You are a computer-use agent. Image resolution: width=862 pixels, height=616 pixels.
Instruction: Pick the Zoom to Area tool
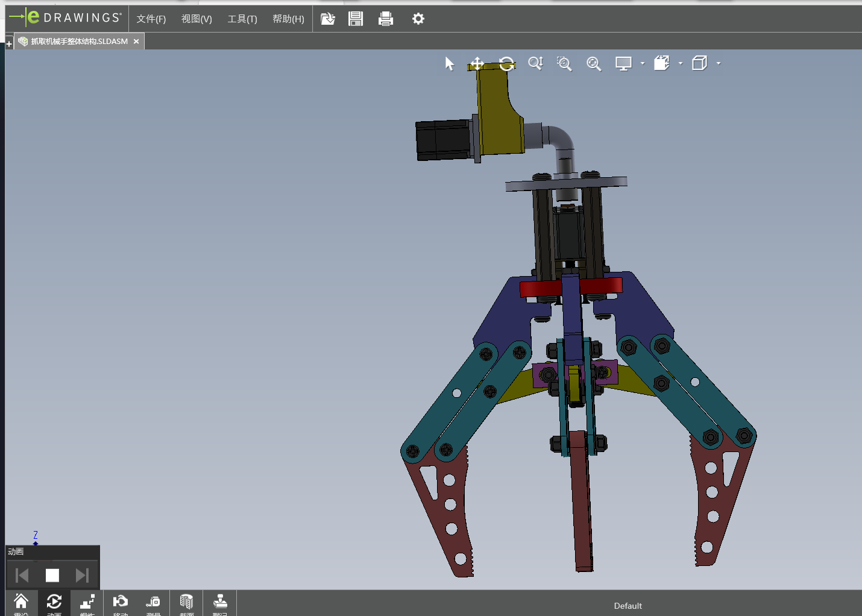click(x=564, y=64)
